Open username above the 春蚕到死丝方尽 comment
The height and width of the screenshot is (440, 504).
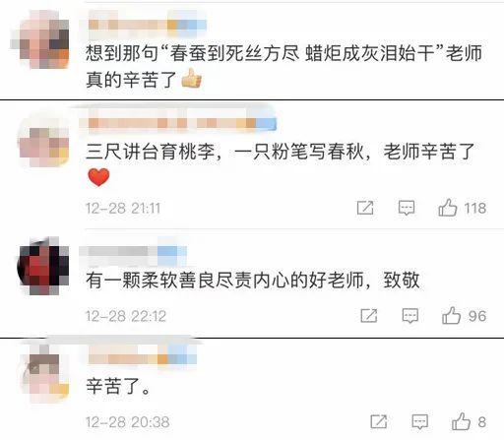pos(147,25)
